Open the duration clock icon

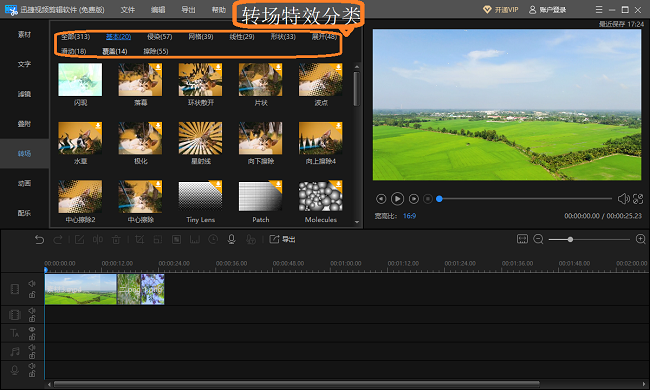213,239
